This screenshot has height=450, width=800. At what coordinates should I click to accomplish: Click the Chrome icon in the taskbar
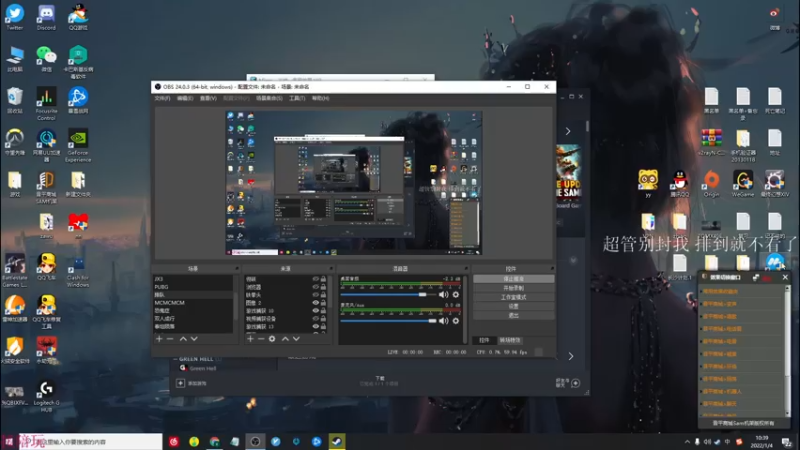(x=214, y=441)
